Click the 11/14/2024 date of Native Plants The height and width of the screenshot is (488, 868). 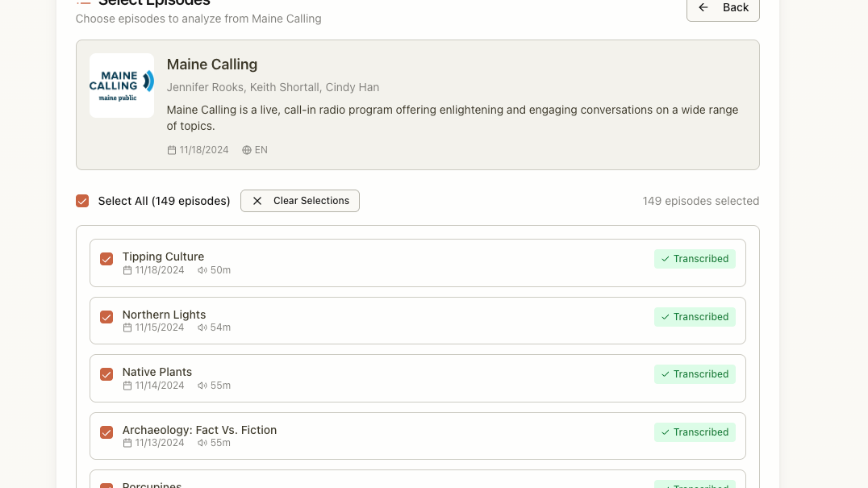tap(160, 386)
